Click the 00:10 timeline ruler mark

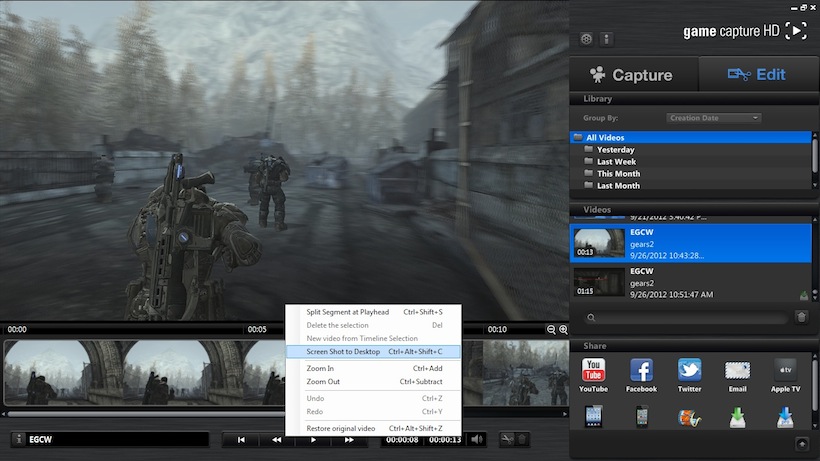pos(497,329)
